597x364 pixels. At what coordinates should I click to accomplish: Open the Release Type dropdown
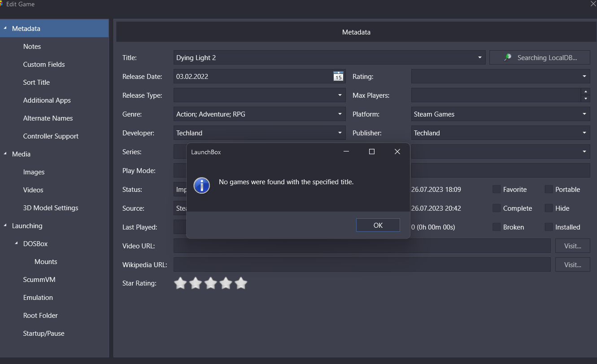[340, 95]
